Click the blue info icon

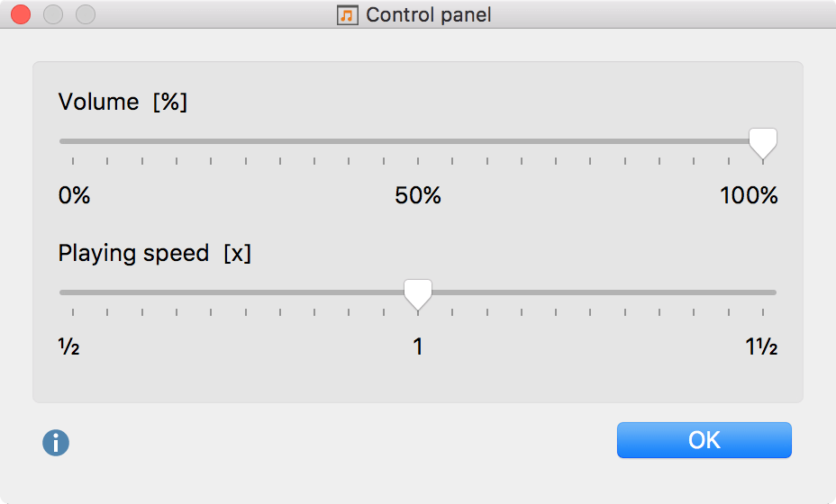click(x=56, y=443)
